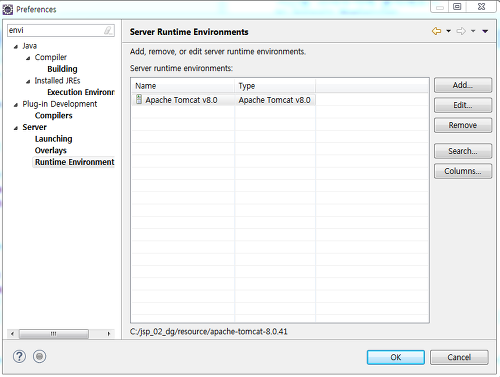Collapse the Plug-in Development tree node

pos(16,105)
